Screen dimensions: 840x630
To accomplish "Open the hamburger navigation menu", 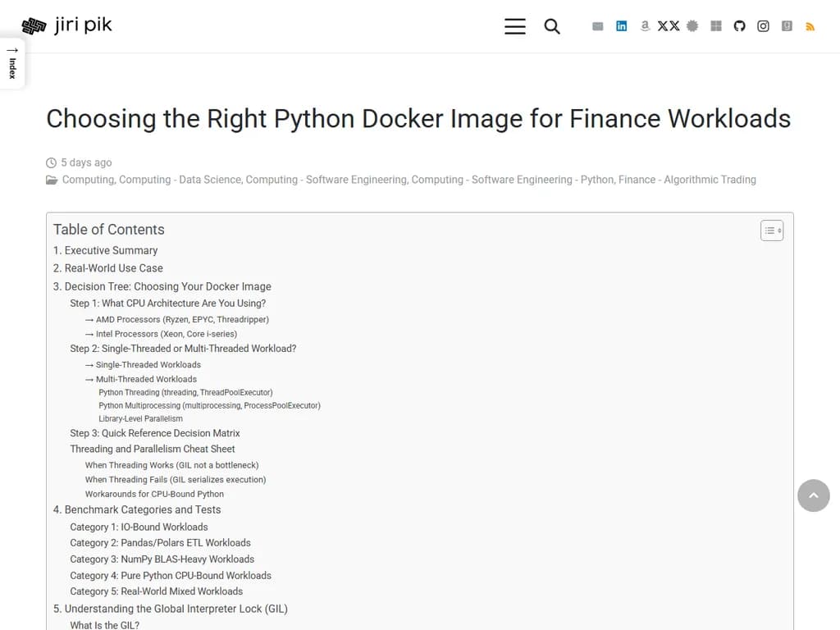I will tap(515, 26).
